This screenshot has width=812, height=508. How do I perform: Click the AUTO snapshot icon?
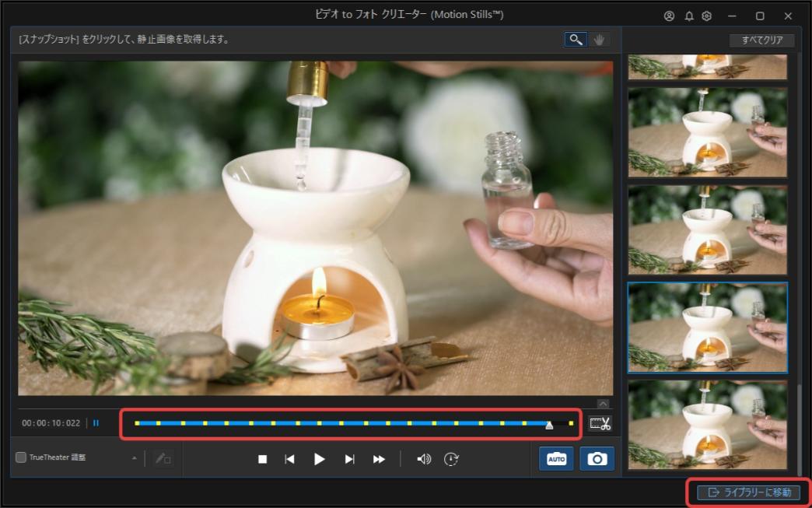point(555,458)
